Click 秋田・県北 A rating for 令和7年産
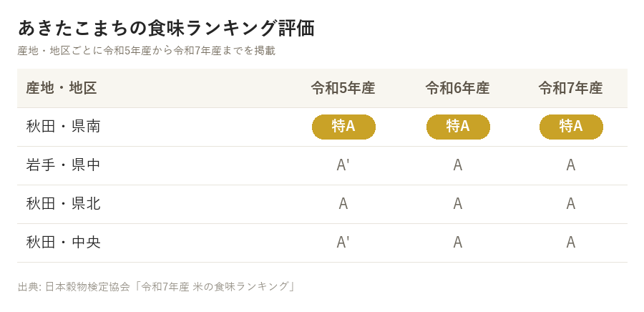Screen dimensions: 644x312 [x=570, y=204]
